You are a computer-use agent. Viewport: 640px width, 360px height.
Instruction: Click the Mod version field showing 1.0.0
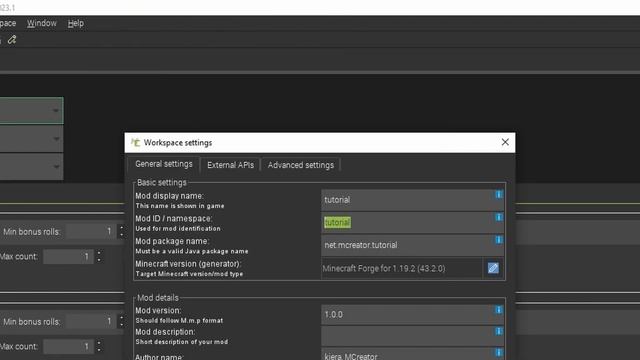coord(412,314)
